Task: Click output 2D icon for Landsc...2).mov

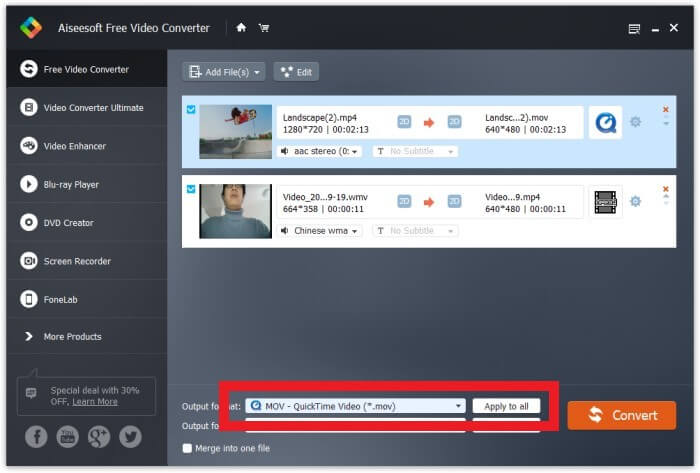Action: [x=454, y=122]
